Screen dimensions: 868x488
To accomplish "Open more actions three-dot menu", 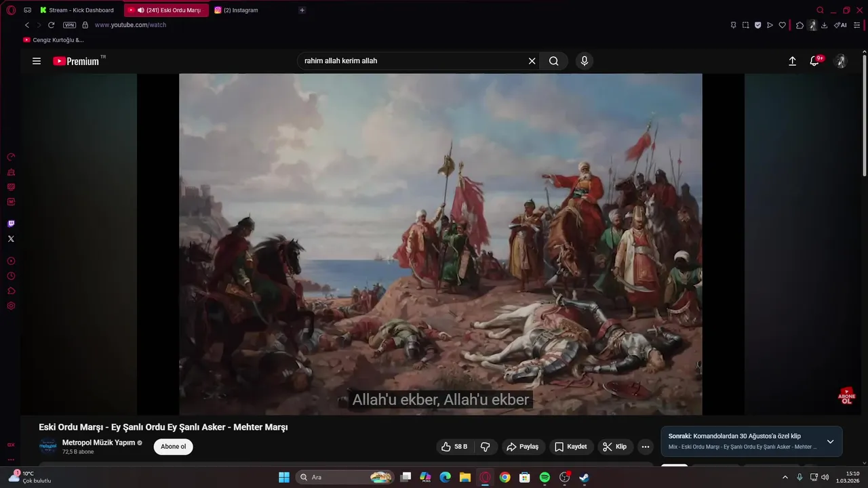I will point(646,447).
